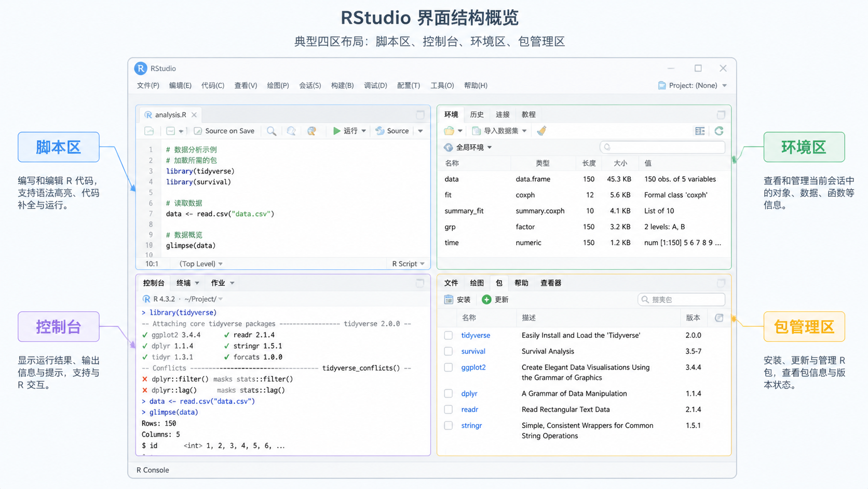Click the green 运行 run arrow icon
Screen dimensions: 868x489
(x=336, y=131)
